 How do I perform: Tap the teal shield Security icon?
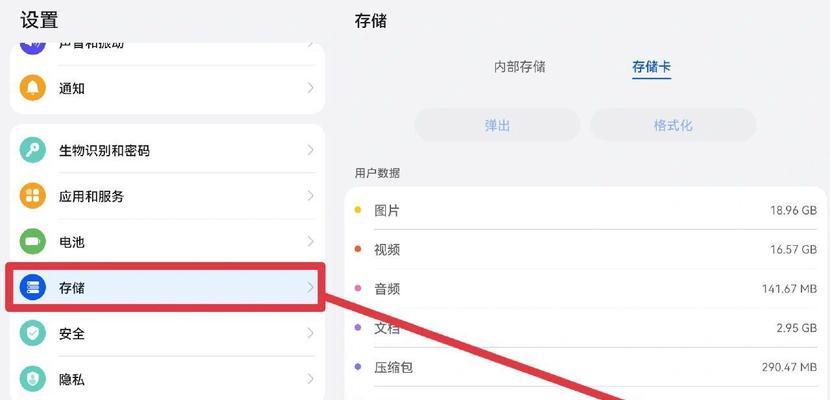[33, 333]
